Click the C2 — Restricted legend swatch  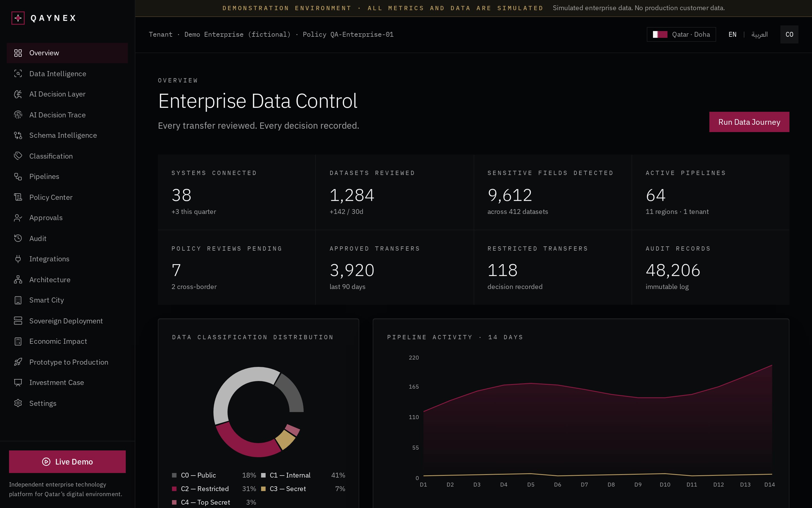174,489
